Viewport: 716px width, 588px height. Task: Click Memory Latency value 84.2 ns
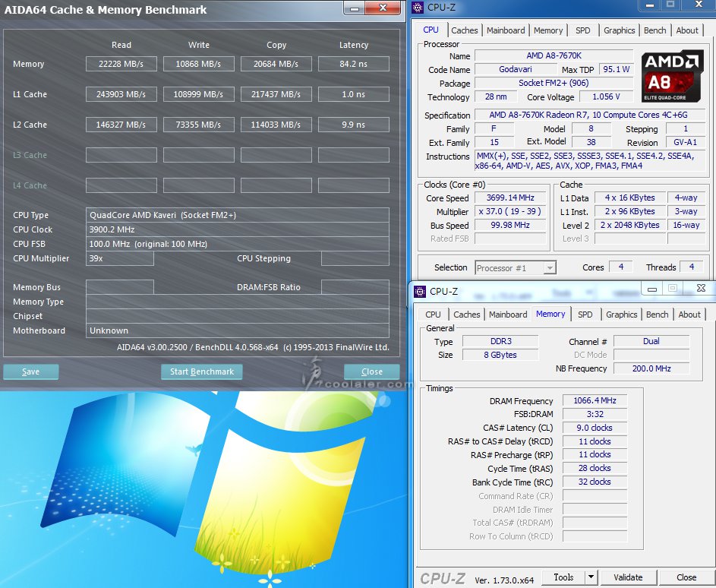click(353, 64)
